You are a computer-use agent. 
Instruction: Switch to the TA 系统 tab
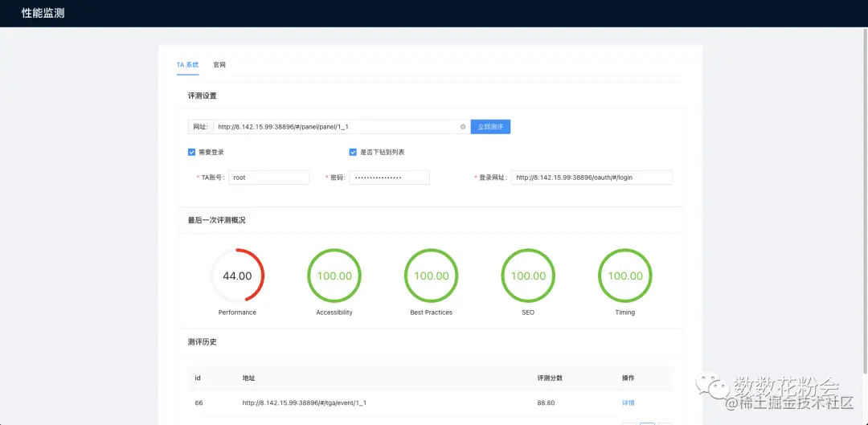pyautogui.click(x=187, y=65)
